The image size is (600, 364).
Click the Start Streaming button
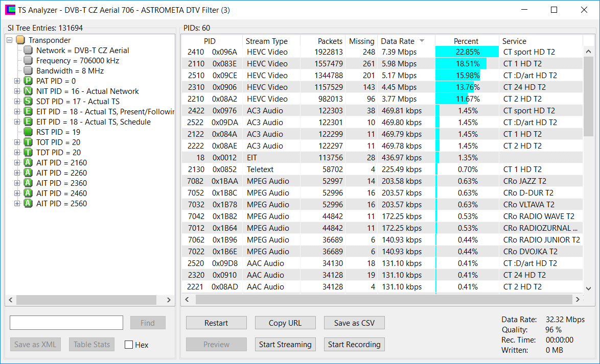285,345
